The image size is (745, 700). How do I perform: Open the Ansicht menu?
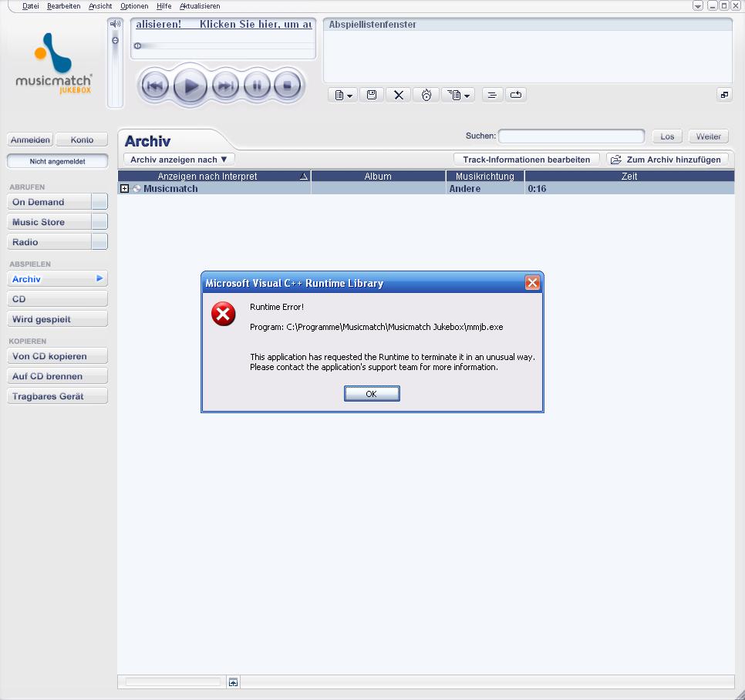click(100, 6)
